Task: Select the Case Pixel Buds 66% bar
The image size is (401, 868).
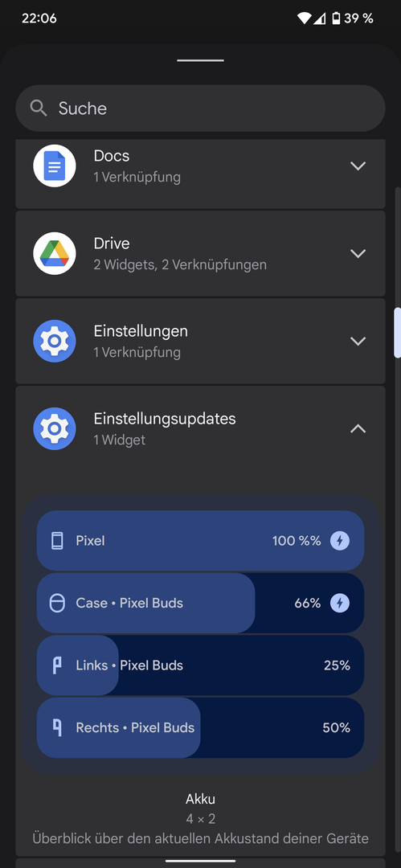Action: (201, 603)
